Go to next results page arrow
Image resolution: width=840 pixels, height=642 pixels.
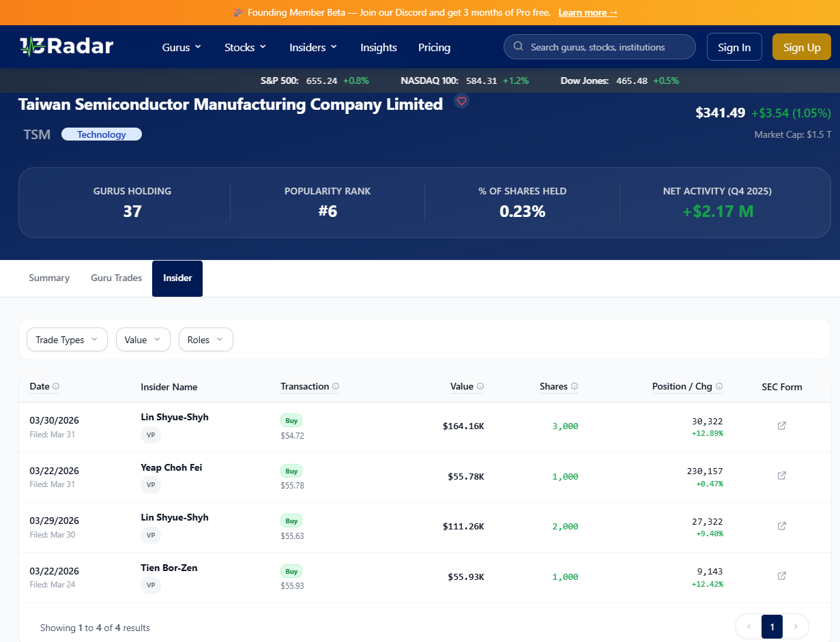pyautogui.click(x=795, y=626)
